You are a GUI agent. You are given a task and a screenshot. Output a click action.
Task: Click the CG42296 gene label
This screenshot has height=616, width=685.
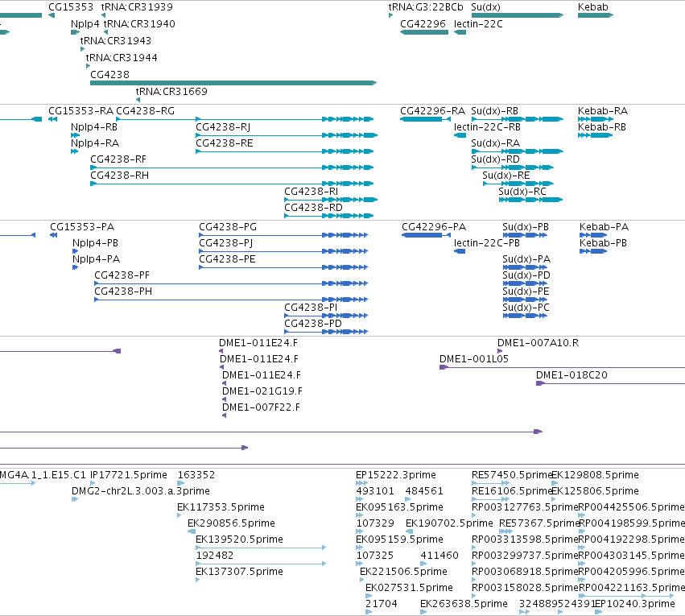pyautogui.click(x=423, y=24)
